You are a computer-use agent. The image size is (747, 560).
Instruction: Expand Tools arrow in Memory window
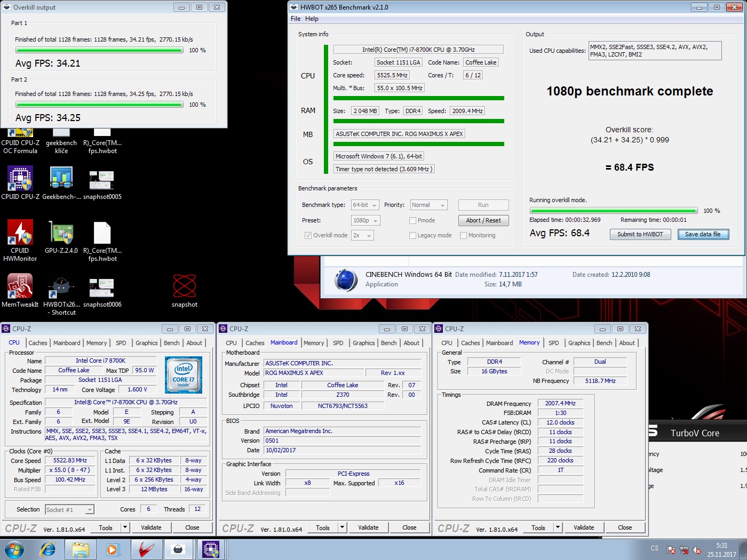pos(558,527)
